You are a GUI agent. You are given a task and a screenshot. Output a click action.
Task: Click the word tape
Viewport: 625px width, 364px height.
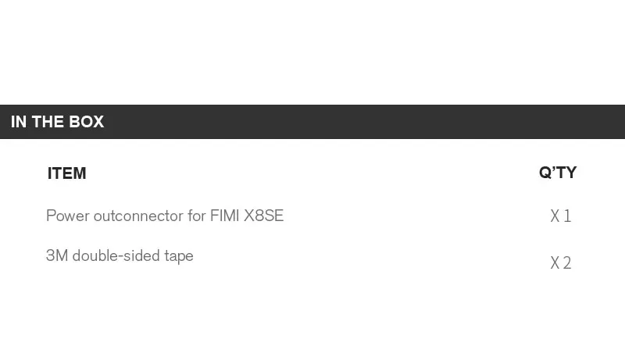(x=179, y=257)
